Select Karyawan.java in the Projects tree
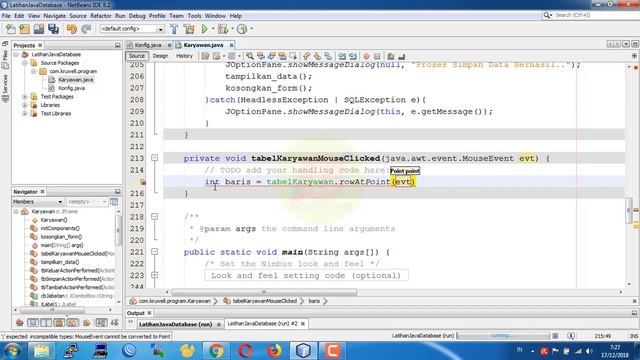The width and height of the screenshot is (640, 360). point(76,80)
